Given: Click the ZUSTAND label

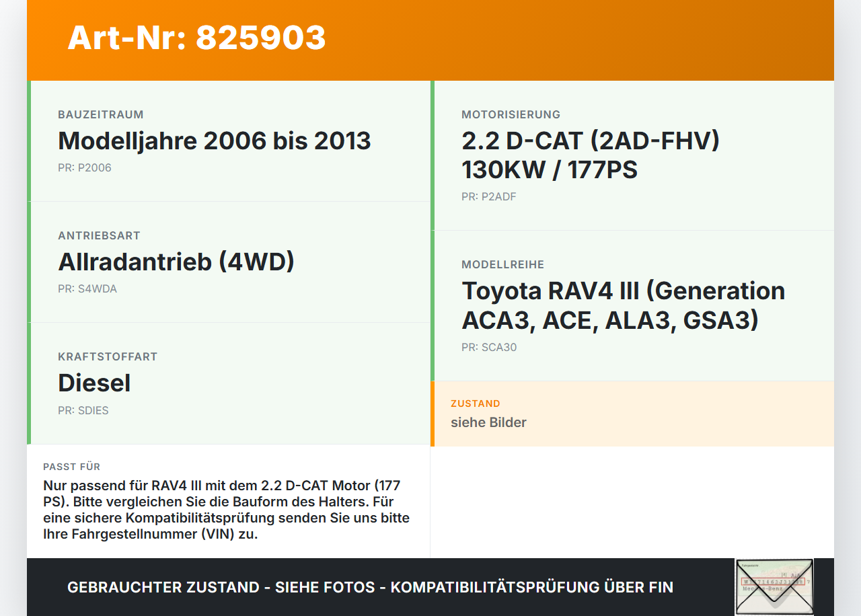Looking at the screenshot, I should (x=476, y=403).
